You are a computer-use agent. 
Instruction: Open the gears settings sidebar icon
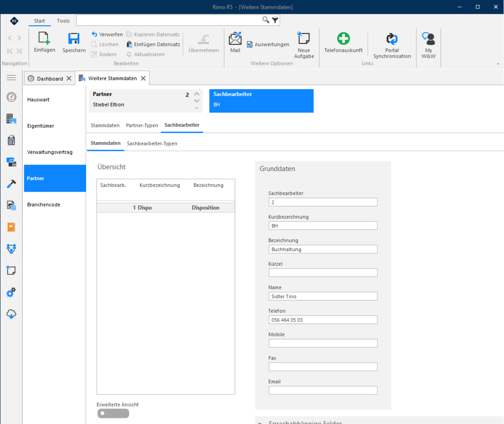pyautogui.click(x=12, y=292)
